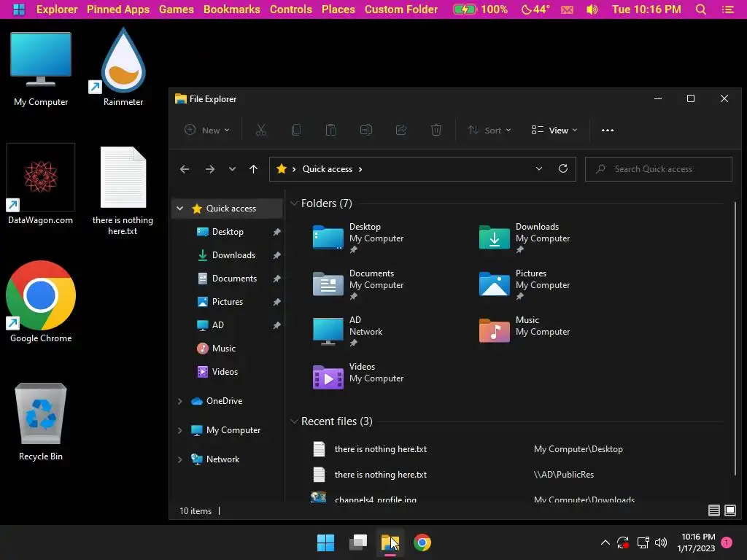This screenshot has height=560, width=747.
Task: Open recent locations dropdown arrow
Action: click(232, 169)
